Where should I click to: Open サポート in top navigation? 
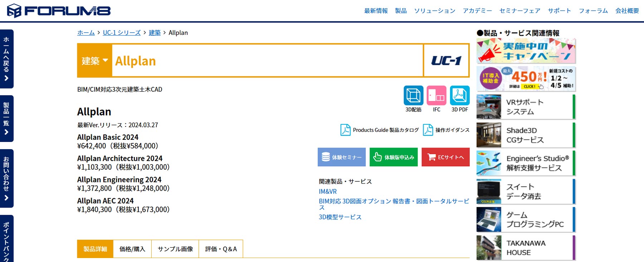(560, 11)
